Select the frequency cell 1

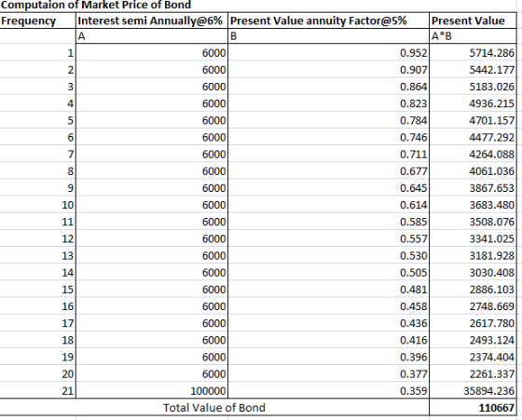(x=37, y=53)
